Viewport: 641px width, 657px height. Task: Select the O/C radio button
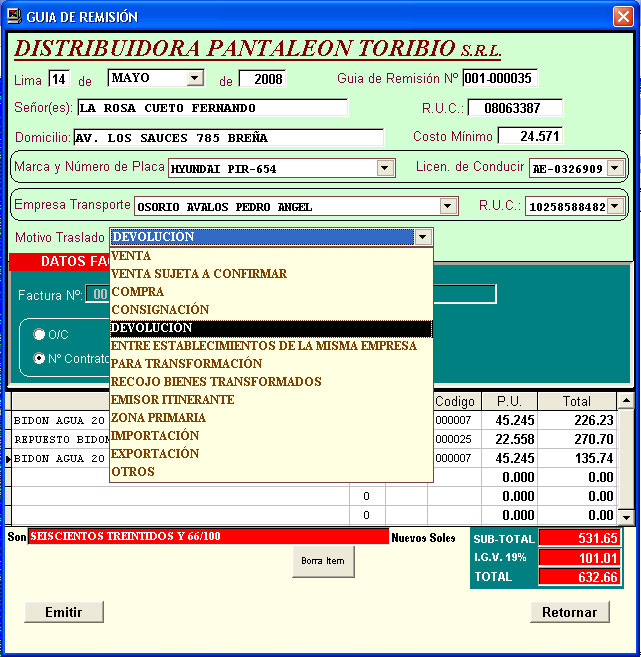[40, 334]
